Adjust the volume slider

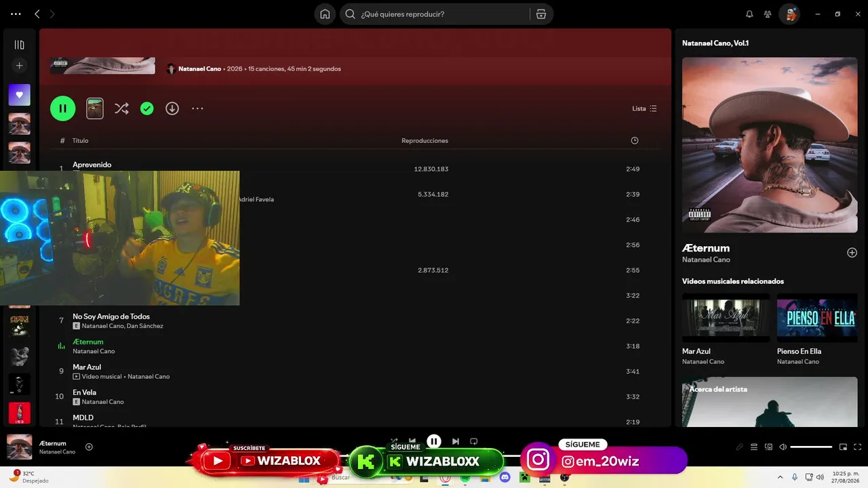tap(811, 447)
